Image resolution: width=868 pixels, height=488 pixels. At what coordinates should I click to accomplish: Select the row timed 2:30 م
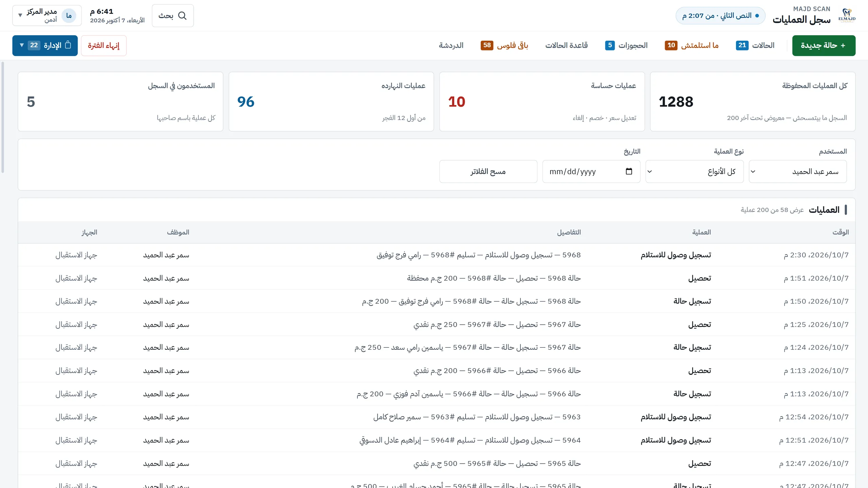(x=437, y=255)
